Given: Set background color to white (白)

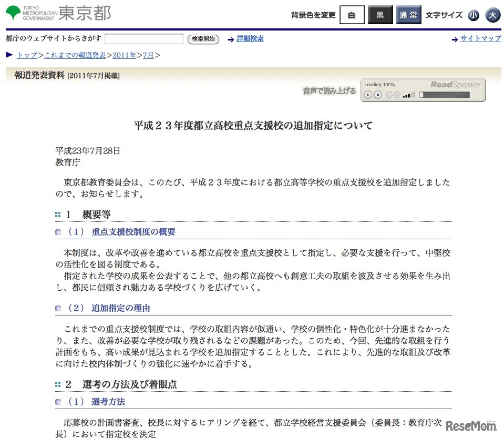Looking at the screenshot, I should coord(351,15).
